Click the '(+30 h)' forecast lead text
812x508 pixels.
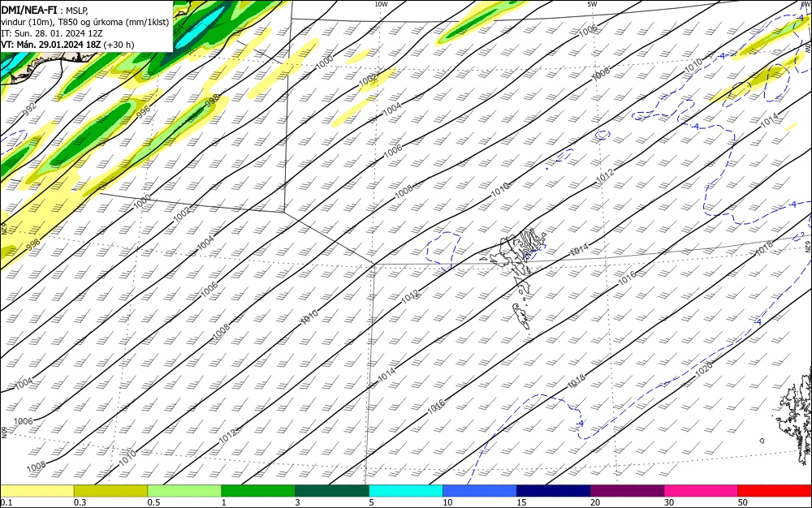(x=119, y=45)
